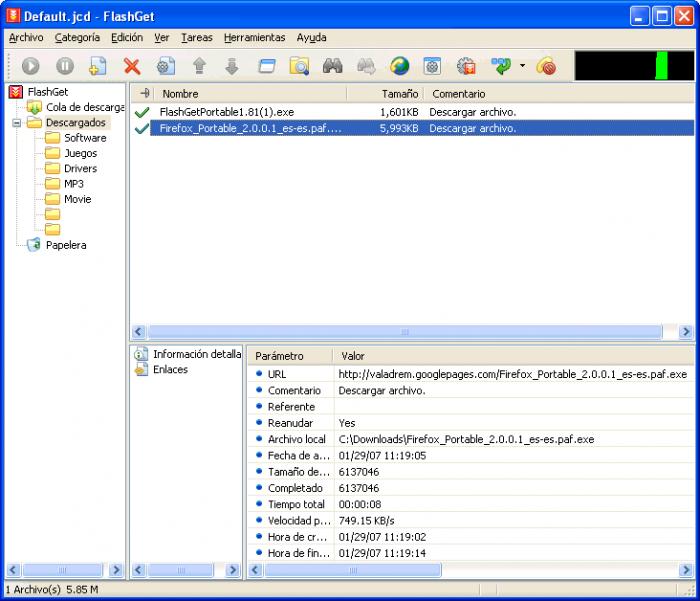The width and height of the screenshot is (700, 601).
Task: Click the move down arrow icon
Action: click(x=232, y=66)
